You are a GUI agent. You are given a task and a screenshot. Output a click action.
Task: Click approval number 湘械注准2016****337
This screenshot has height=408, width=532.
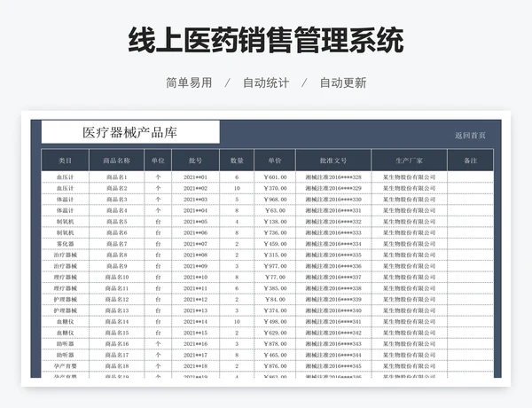333,278
